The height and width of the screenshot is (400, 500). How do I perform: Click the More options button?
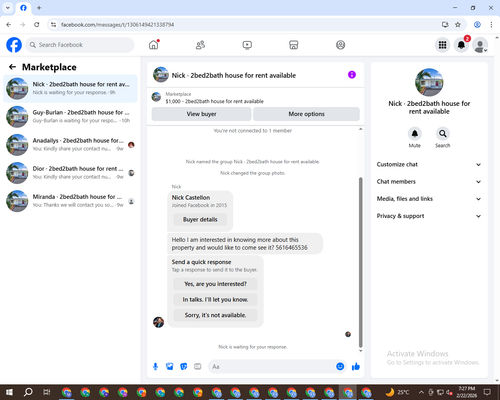[306, 114]
